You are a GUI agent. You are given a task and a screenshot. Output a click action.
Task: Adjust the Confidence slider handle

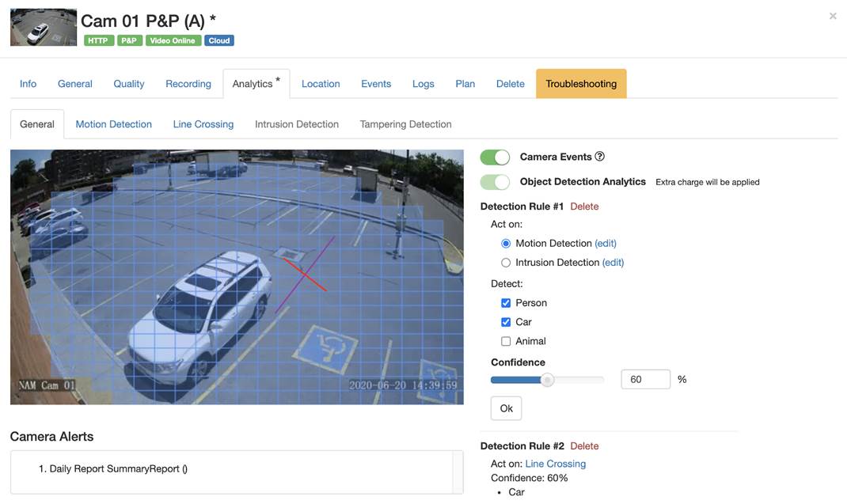(x=547, y=379)
